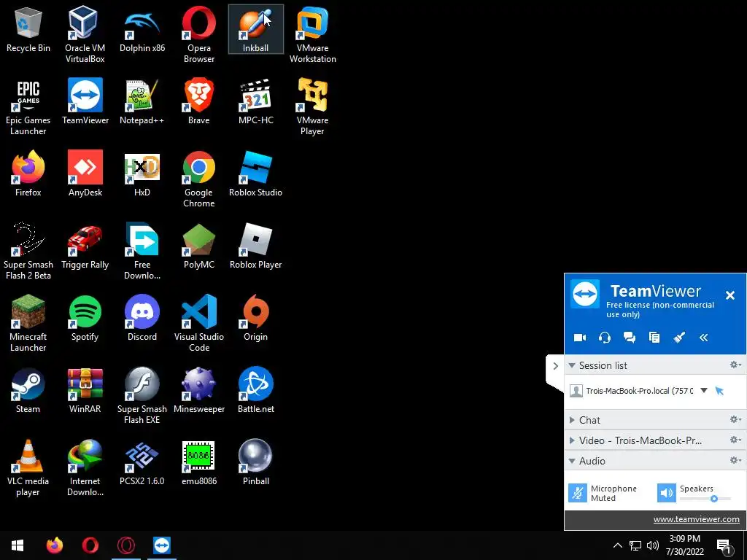The height and width of the screenshot is (560, 747).
Task: Open the AnyDesk desktop icon
Action: [x=85, y=174]
